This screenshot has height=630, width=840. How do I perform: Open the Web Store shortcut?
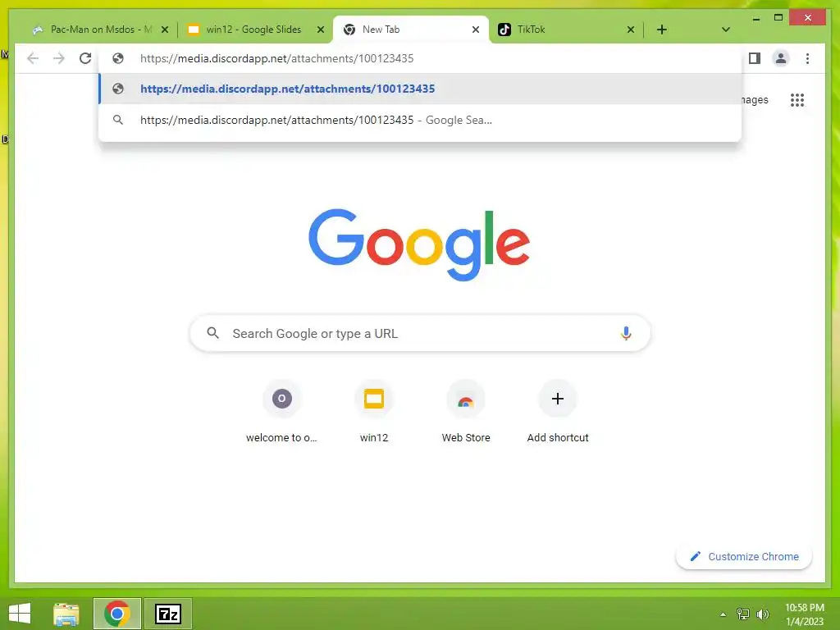[x=466, y=412]
